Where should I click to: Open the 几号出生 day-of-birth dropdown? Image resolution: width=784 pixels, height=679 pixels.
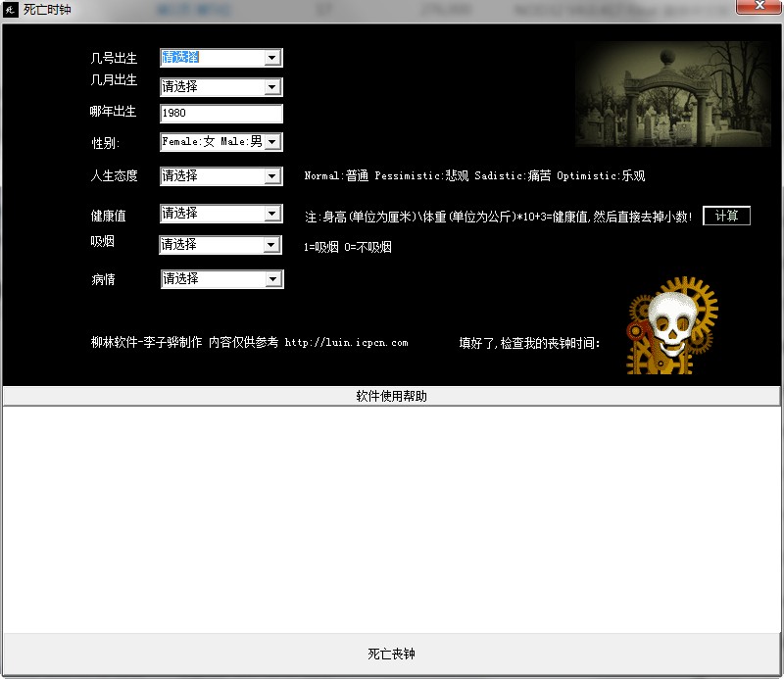pyautogui.click(x=272, y=57)
